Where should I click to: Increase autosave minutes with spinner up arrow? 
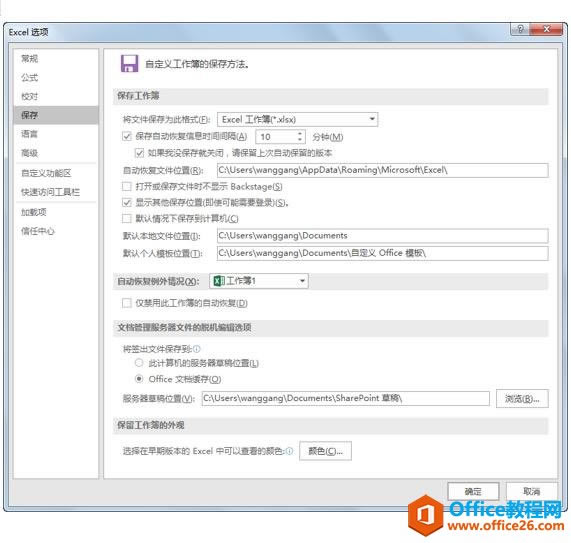300,133
